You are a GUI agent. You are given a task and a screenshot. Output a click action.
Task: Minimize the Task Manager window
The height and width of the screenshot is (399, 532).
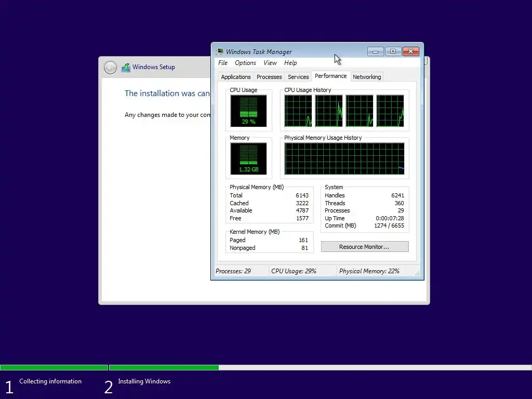[x=376, y=51]
